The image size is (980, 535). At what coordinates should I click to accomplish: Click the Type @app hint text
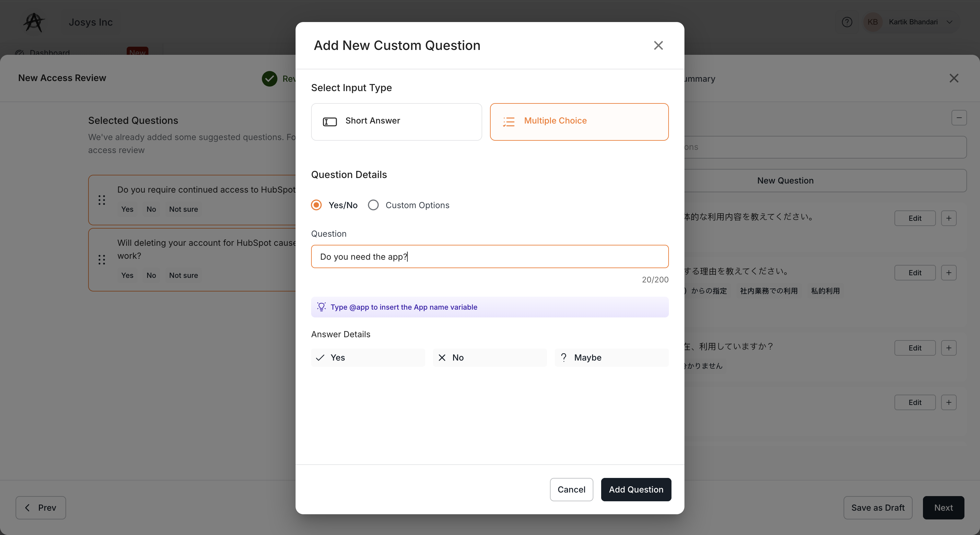tap(404, 307)
